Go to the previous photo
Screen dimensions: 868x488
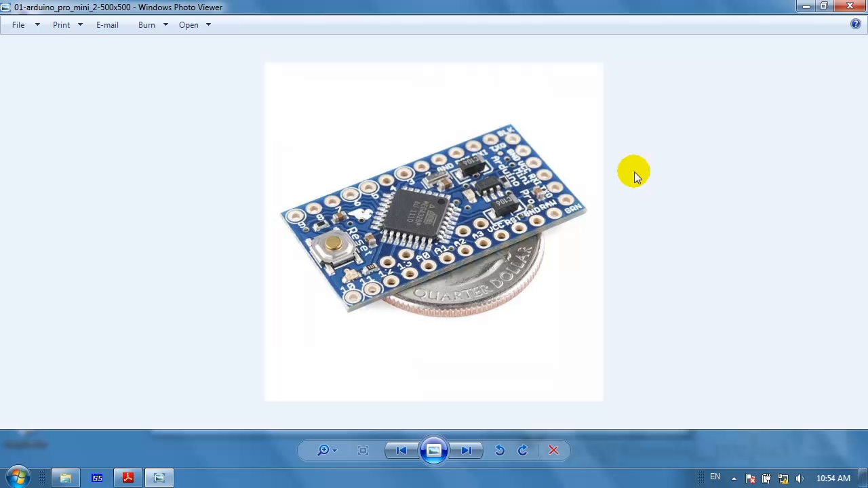[x=401, y=451]
